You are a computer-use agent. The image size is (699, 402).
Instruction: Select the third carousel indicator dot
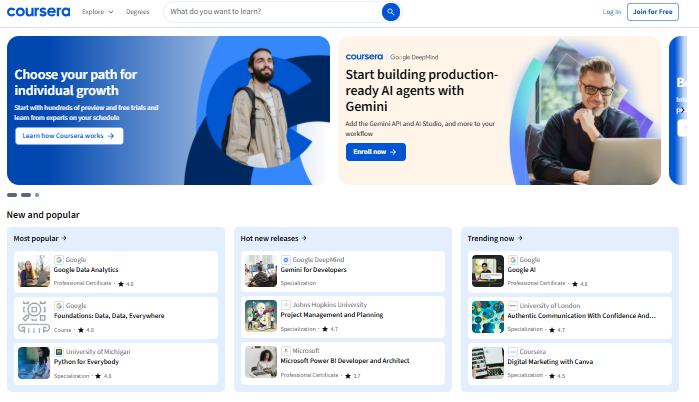click(37, 195)
